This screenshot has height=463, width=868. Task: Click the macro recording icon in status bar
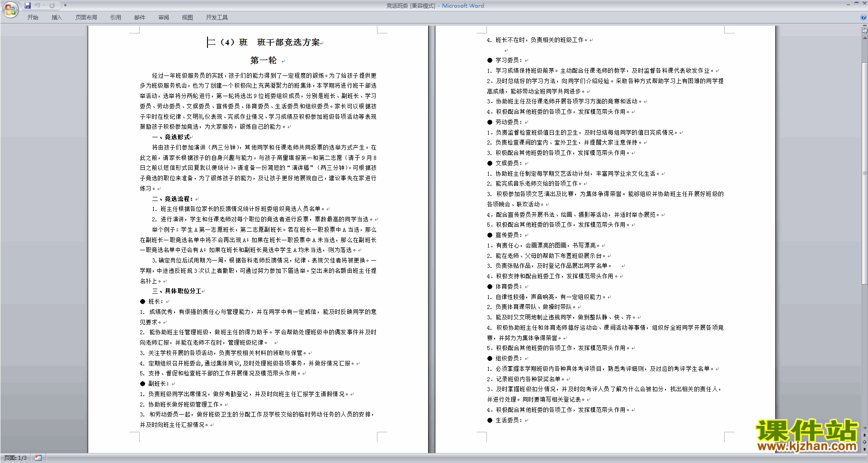pyautogui.click(x=38, y=458)
